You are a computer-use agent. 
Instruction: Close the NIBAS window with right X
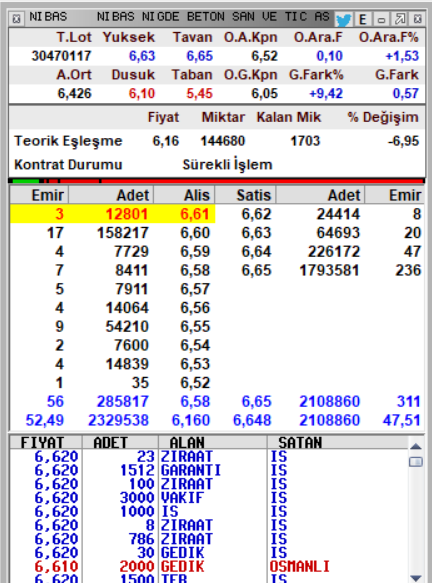click(418, 19)
